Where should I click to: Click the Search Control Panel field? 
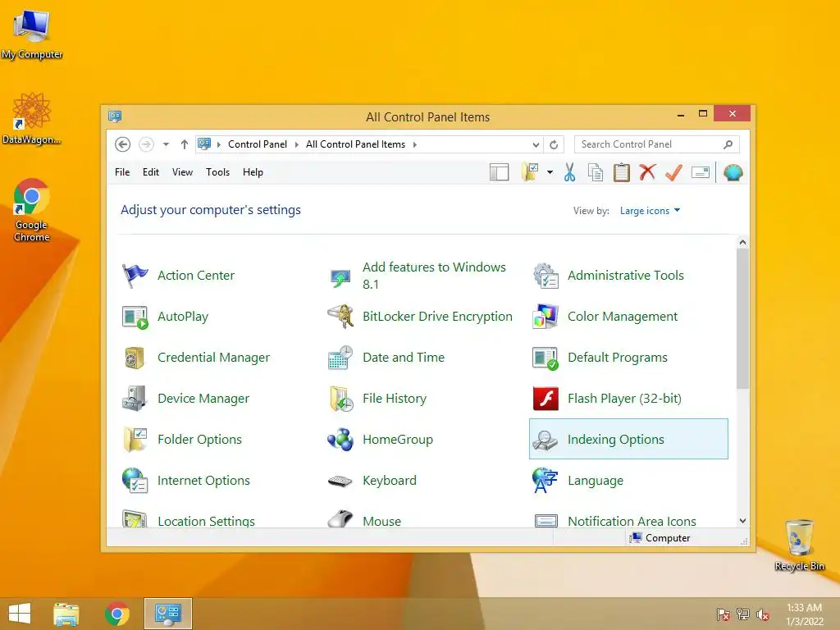click(657, 144)
